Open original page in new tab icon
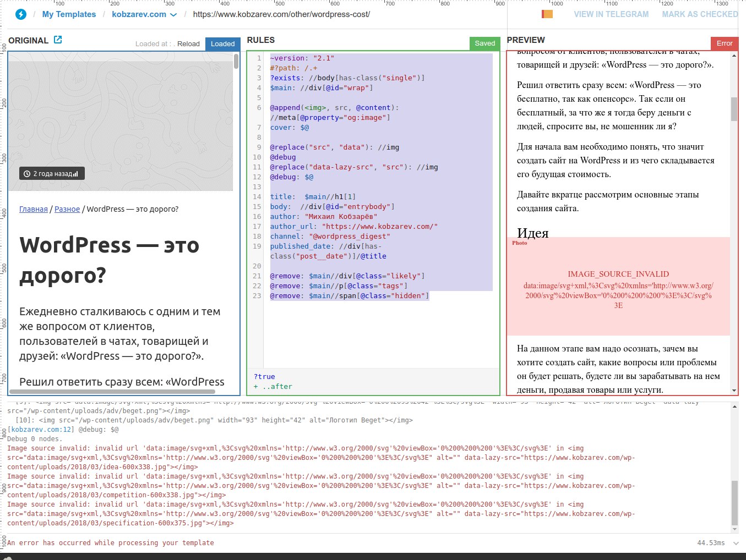Image resolution: width=746 pixels, height=560 pixels. tap(58, 40)
